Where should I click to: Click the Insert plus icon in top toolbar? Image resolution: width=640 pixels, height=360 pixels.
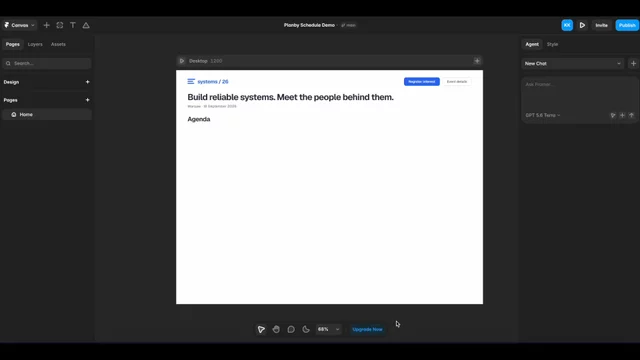(x=47, y=25)
